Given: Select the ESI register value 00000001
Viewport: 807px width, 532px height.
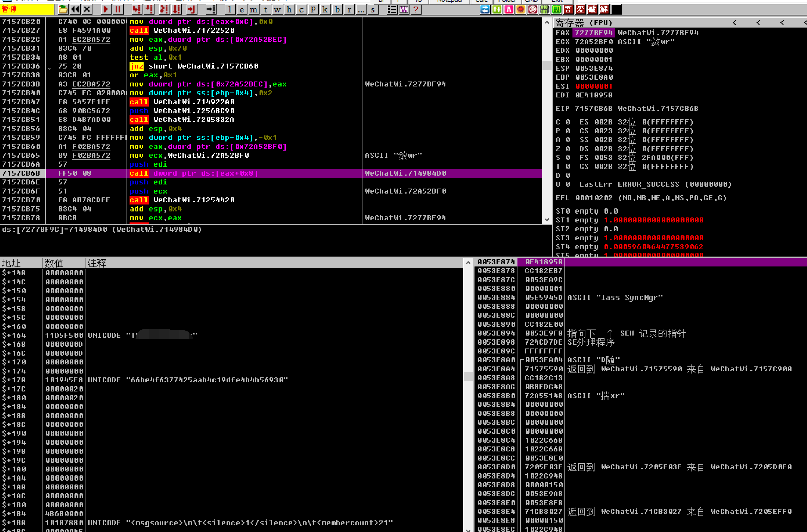Looking at the screenshot, I should [594, 87].
